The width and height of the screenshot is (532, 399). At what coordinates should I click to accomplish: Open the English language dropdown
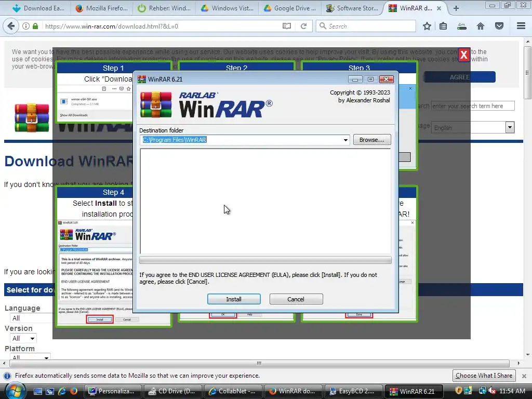[473, 128]
